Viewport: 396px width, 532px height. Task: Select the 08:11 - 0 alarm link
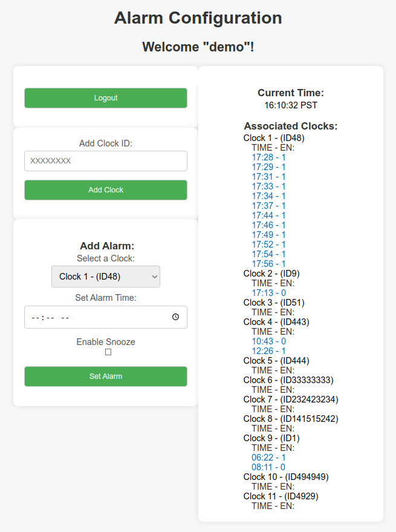(x=268, y=467)
